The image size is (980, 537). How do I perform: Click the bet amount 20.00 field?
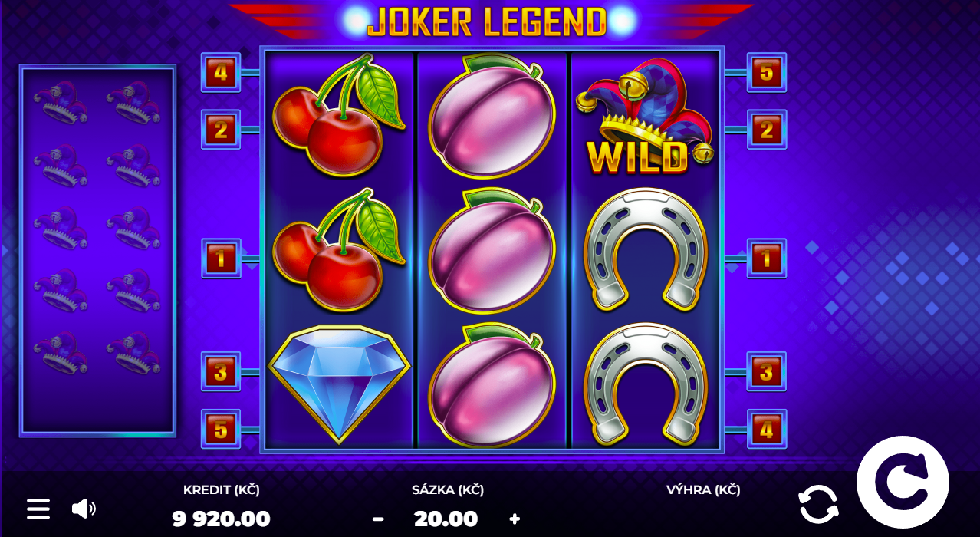[x=446, y=519]
